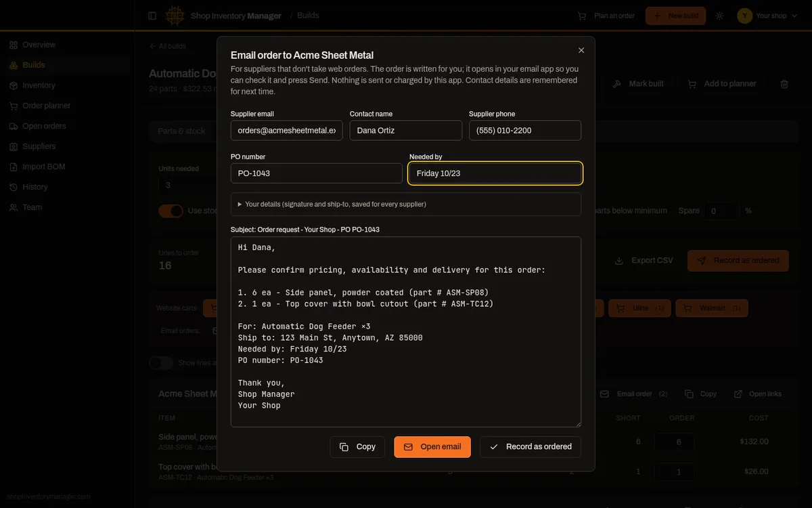Toggle the Use stock switch
The image size is (812, 508).
171,211
